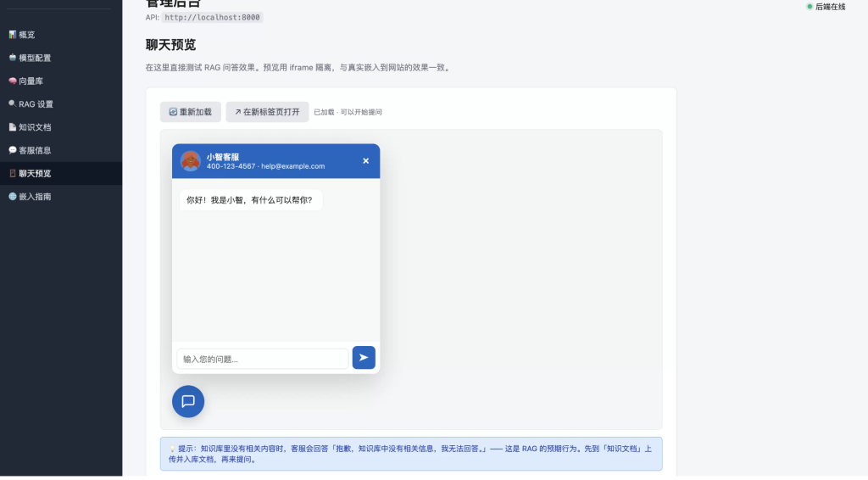Click the 嵌入指南 globe icon
Viewport: 868px width, 480px height.
[12, 197]
